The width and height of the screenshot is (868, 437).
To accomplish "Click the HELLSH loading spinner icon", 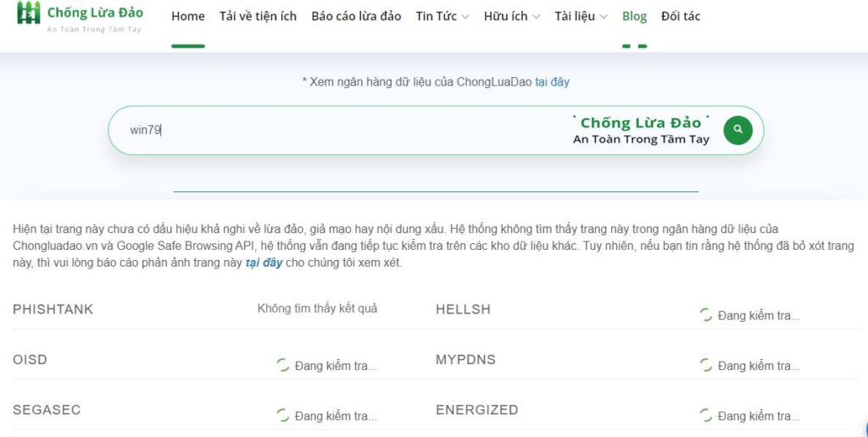I will (705, 315).
